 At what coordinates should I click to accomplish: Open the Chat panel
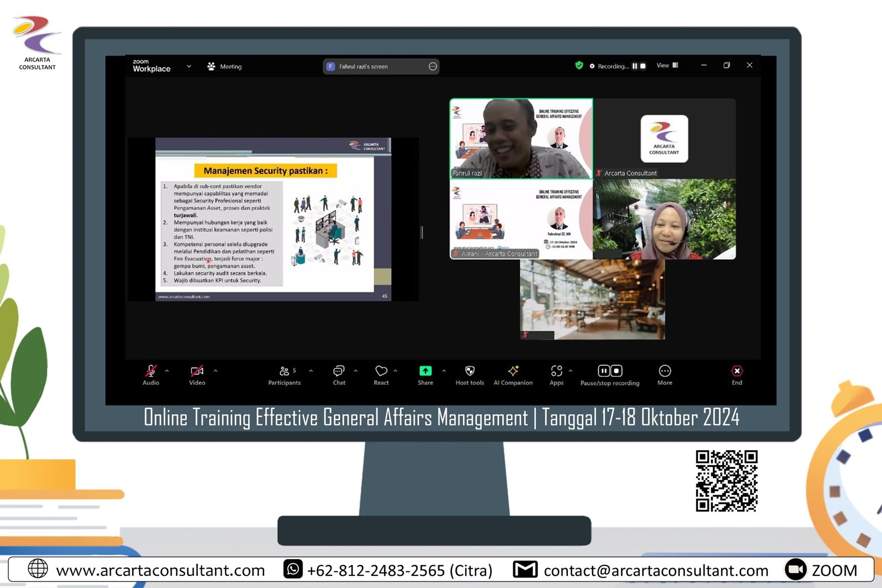coord(339,371)
